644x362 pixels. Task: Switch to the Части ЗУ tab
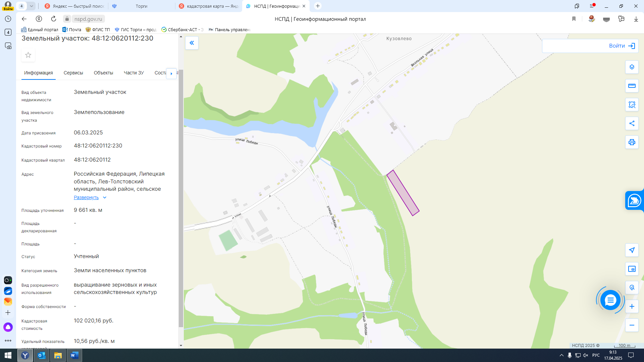tap(134, 73)
